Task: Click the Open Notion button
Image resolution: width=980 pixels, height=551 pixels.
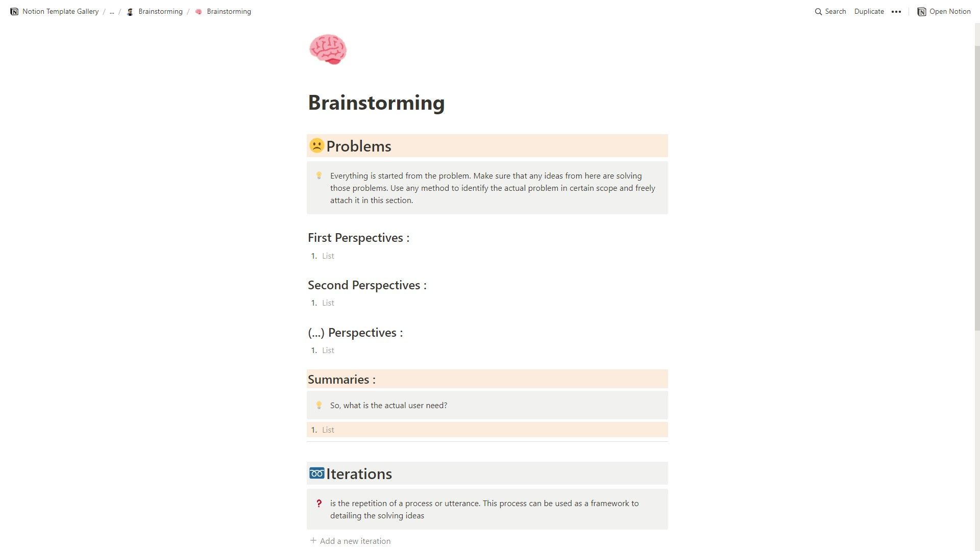Action: [944, 11]
